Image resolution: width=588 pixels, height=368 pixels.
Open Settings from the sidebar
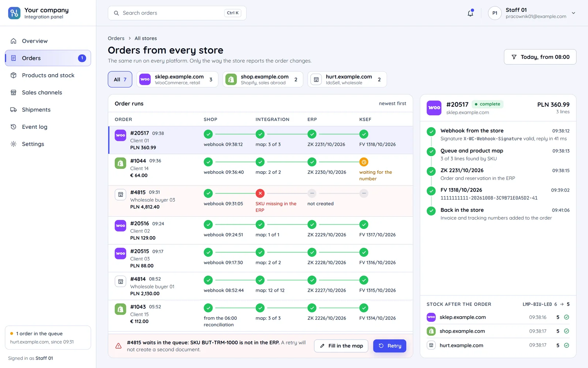[48, 144]
